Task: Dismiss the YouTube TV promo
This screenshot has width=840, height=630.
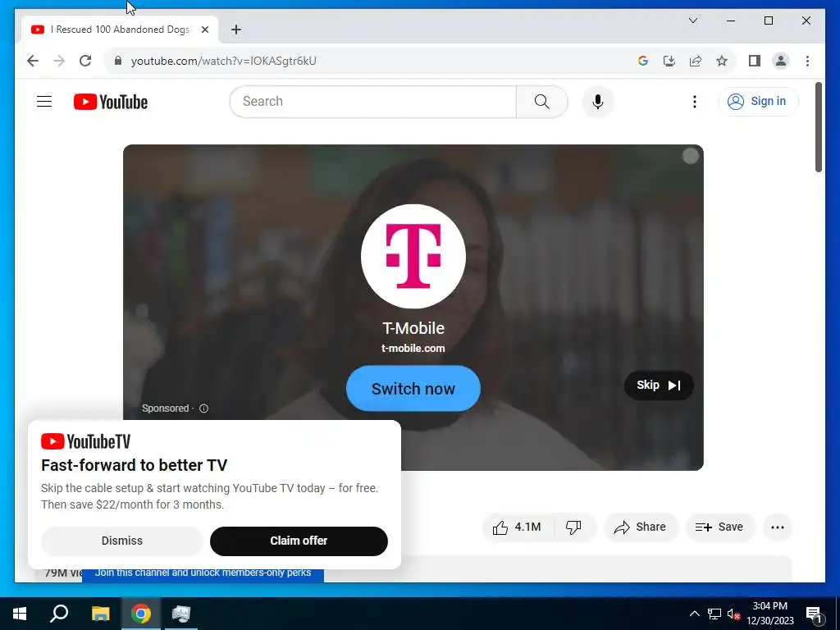Action: [x=122, y=541]
